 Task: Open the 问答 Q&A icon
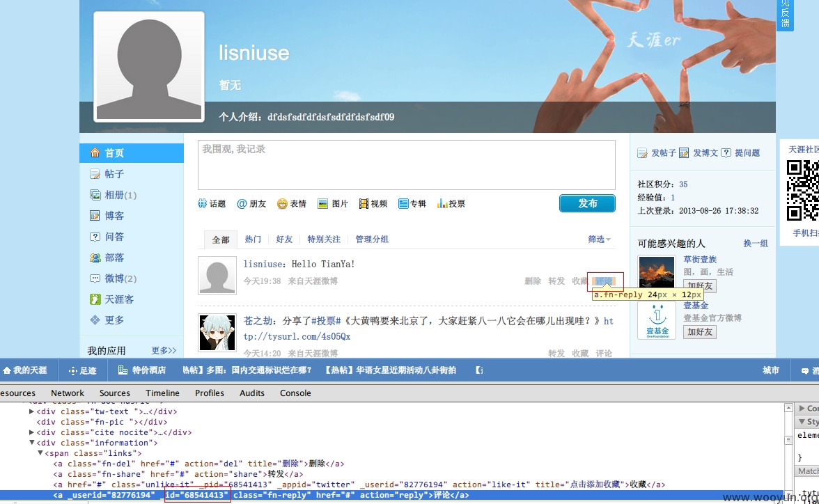(95, 237)
